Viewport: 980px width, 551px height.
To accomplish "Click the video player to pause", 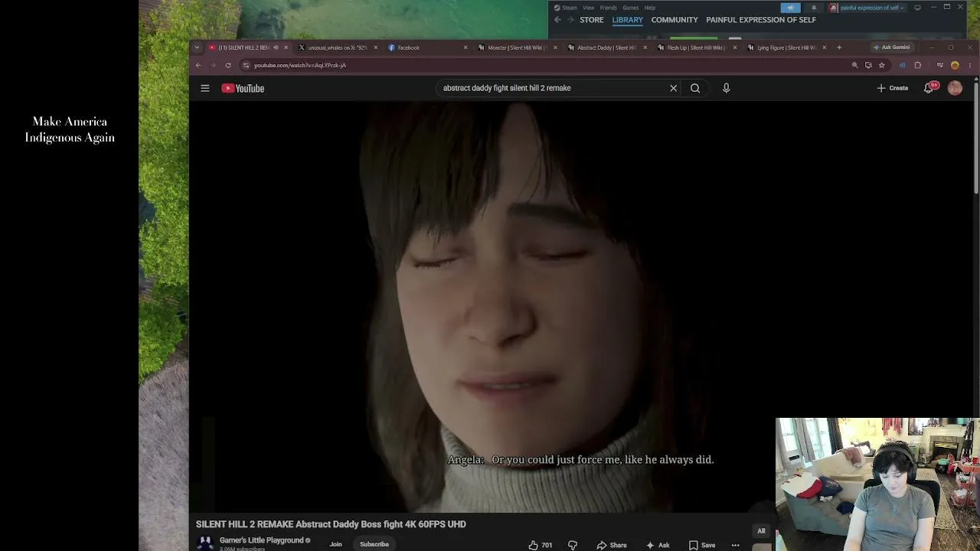I will point(582,306).
